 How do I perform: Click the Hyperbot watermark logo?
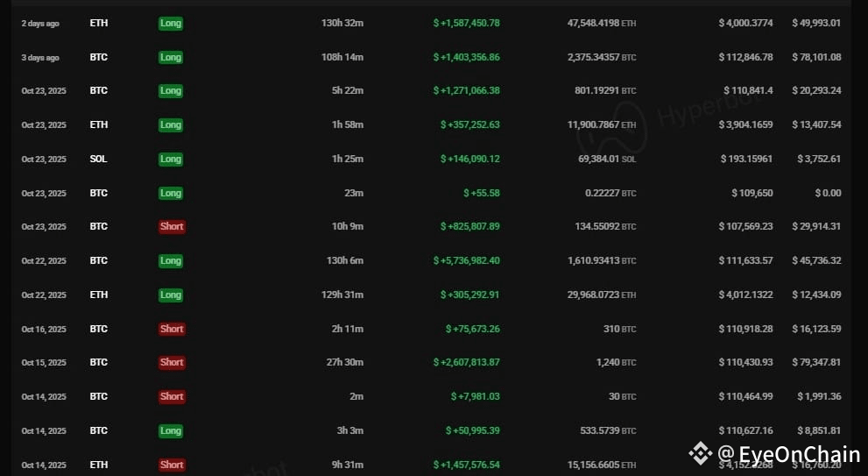pos(611,129)
